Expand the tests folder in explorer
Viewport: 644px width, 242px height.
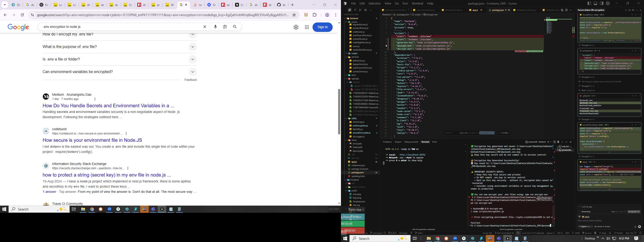click(346, 75)
